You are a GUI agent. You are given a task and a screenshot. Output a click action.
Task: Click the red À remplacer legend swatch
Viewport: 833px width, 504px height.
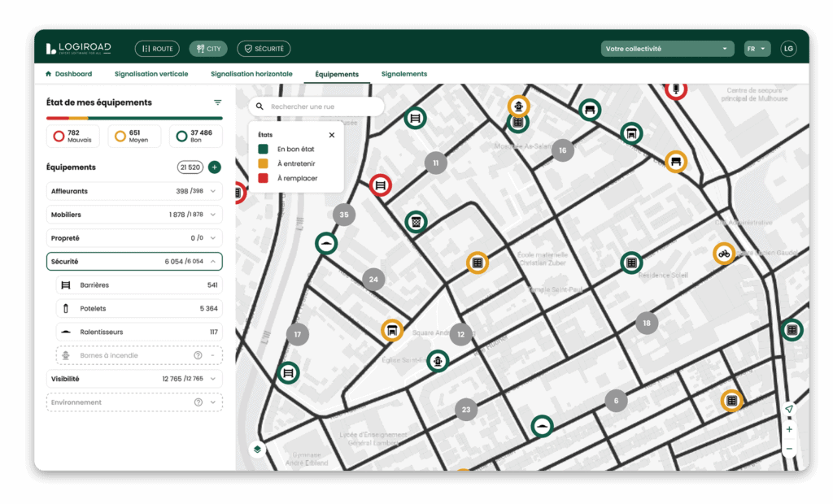click(263, 178)
